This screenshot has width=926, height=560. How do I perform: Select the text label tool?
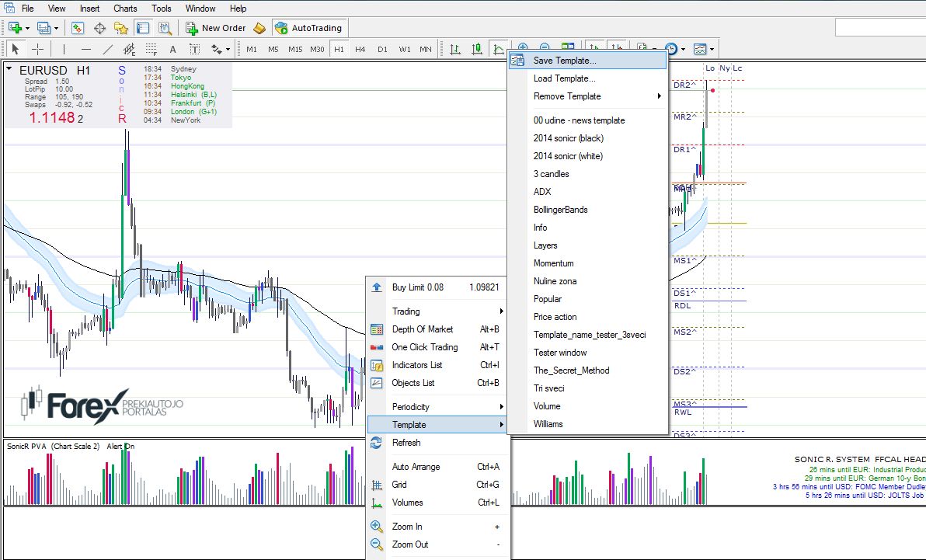coord(194,49)
